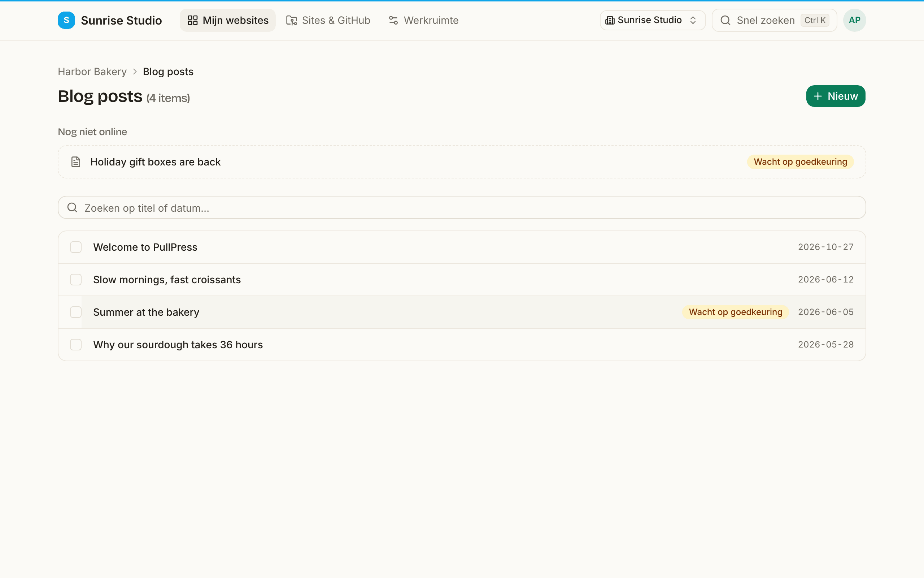
Task: Click the Nieuw button label
Action: pyautogui.click(x=843, y=96)
